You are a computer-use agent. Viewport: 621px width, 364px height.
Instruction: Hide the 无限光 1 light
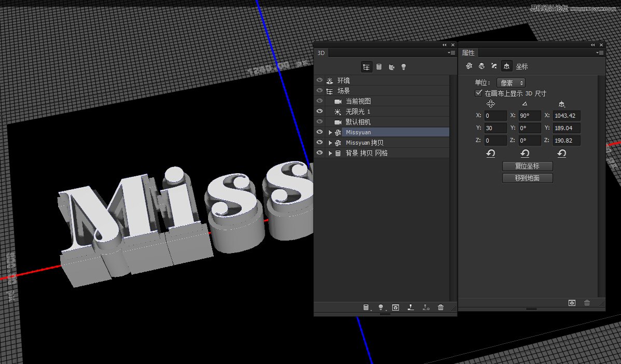320,111
